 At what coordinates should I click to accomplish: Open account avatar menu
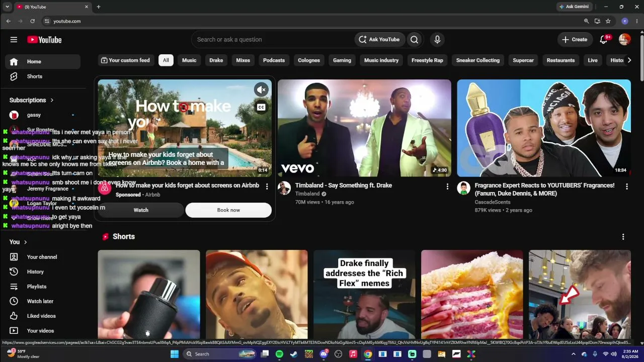pos(624,40)
